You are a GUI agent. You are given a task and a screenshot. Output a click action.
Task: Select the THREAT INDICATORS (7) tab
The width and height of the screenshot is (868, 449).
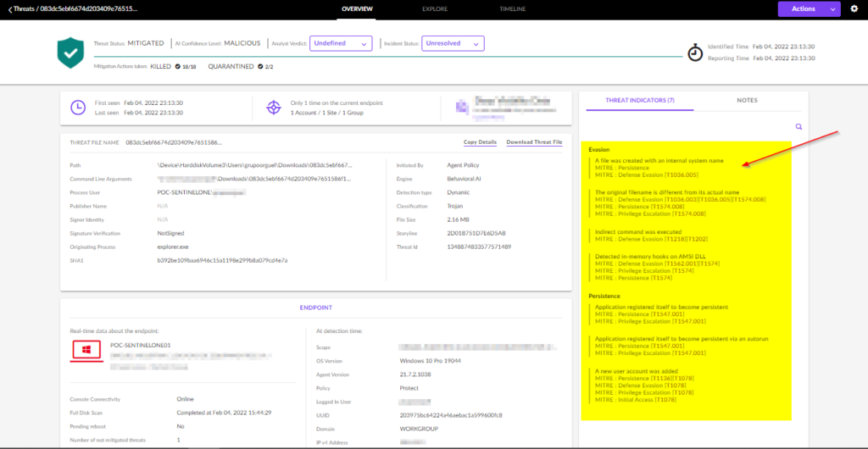640,101
